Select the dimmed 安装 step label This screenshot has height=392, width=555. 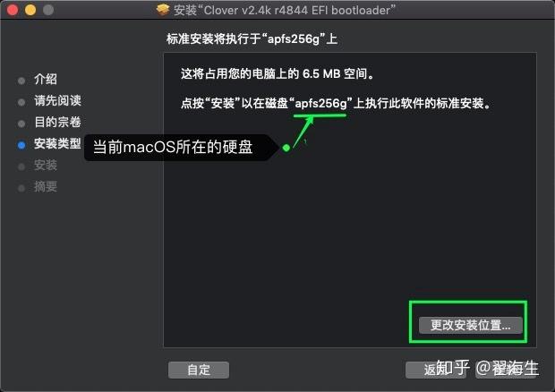(x=46, y=166)
